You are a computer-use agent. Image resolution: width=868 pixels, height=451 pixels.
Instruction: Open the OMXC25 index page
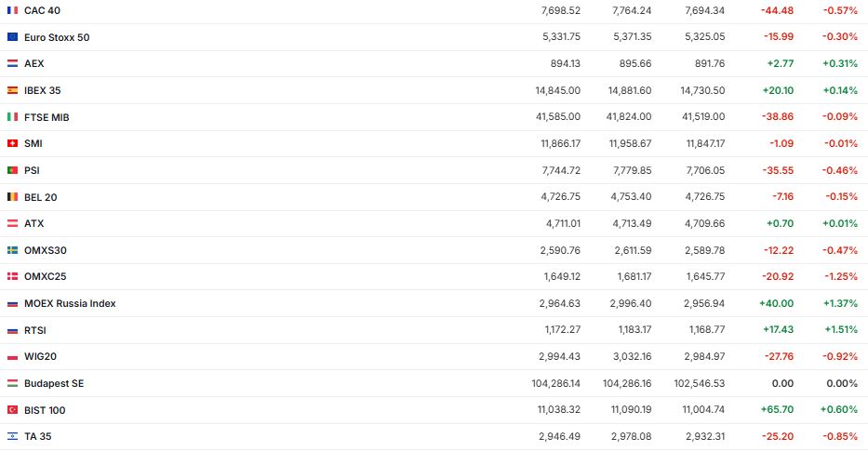click(x=45, y=277)
